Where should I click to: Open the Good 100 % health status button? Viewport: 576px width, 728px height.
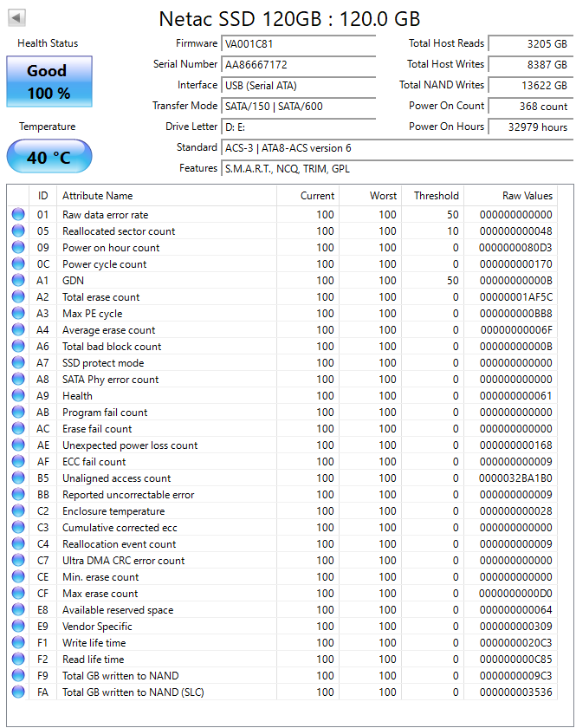pos(49,81)
